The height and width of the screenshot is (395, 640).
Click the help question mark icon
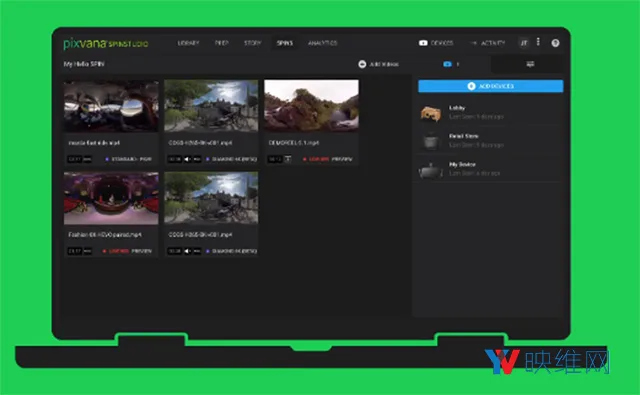pyautogui.click(x=555, y=43)
